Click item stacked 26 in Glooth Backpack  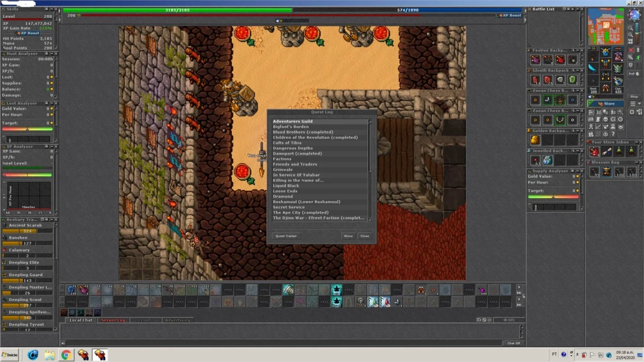[547, 80]
